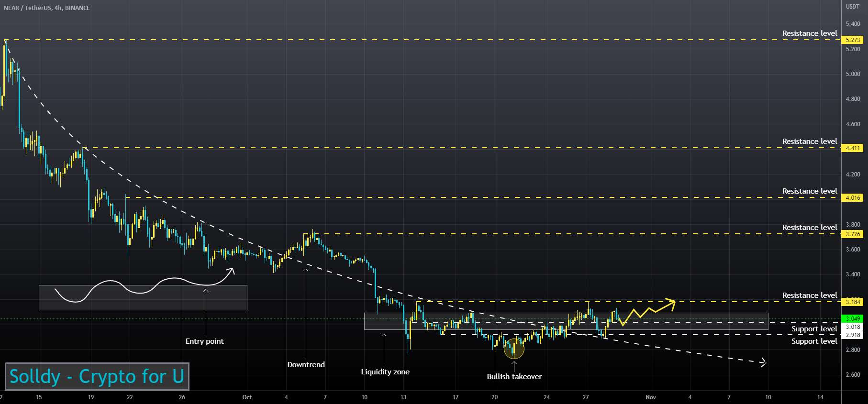Click the USDT currency label above the price axis

tap(853, 7)
